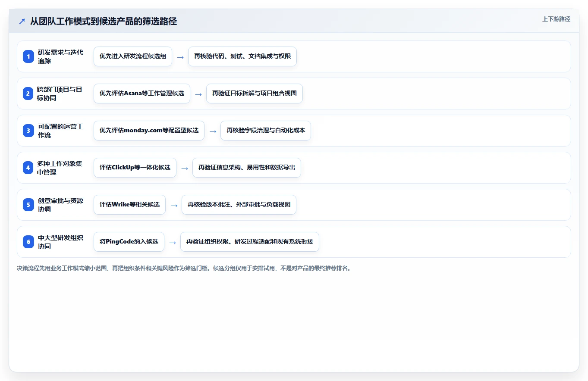Click the 再核验字段治理与自动化成本 step box
This screenshot has width=588, height=381.
(x=266, y=131)
